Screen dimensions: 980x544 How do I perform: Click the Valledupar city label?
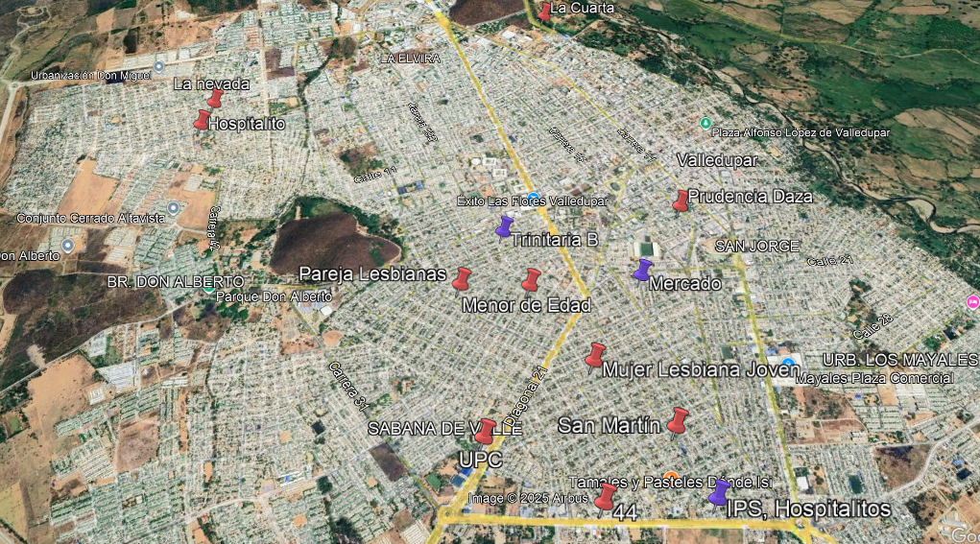point(716,159)
